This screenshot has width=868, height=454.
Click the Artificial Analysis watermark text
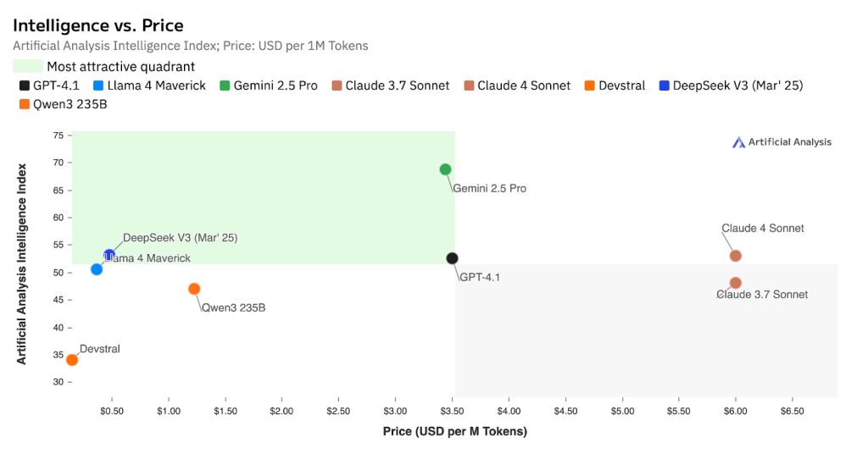click(789, 142)
